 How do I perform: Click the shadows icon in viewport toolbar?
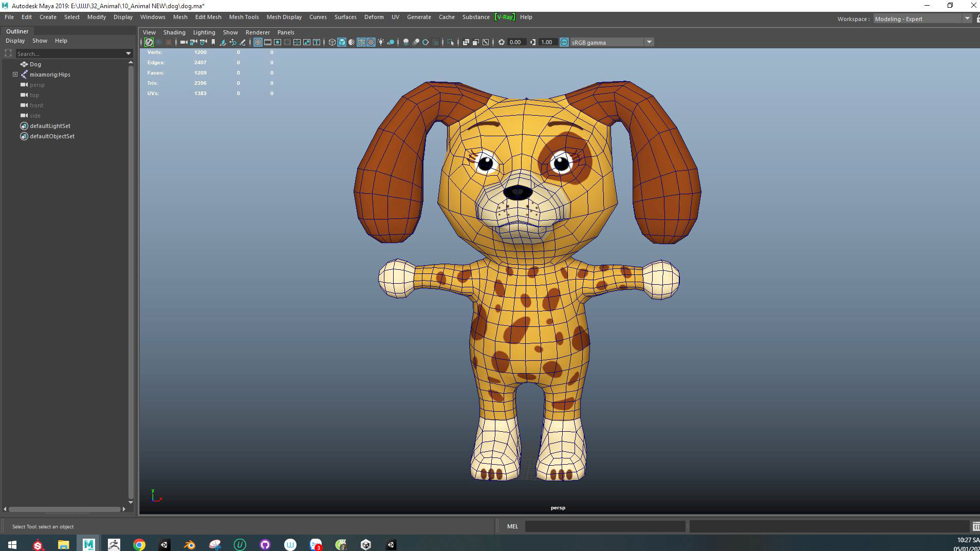click(x=391, y=42)
